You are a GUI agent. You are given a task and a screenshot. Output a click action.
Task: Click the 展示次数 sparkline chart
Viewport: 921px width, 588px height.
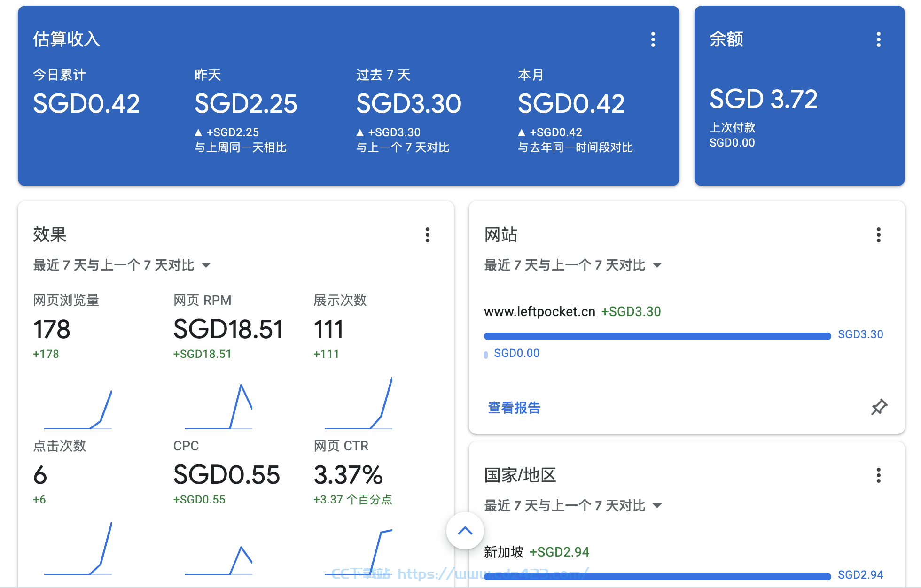click(x=358, y=403)
